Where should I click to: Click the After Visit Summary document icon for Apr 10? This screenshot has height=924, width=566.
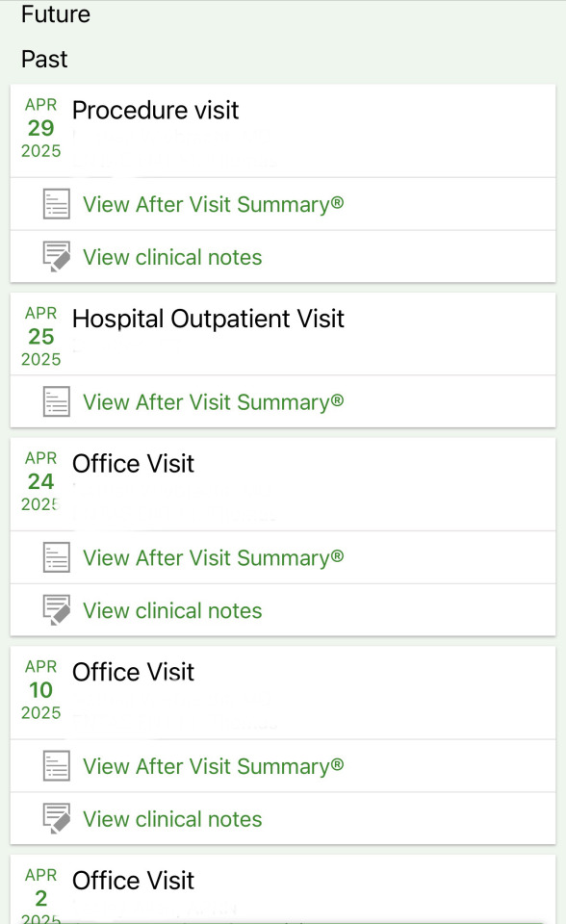click(57, 766)
